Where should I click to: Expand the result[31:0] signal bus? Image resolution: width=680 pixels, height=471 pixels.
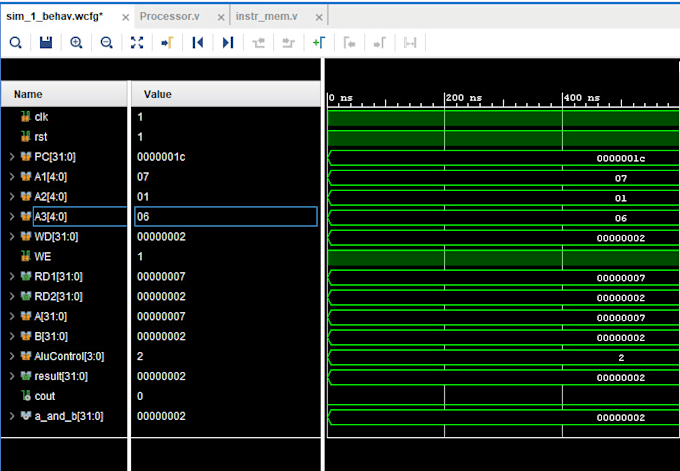pos(12,376)
